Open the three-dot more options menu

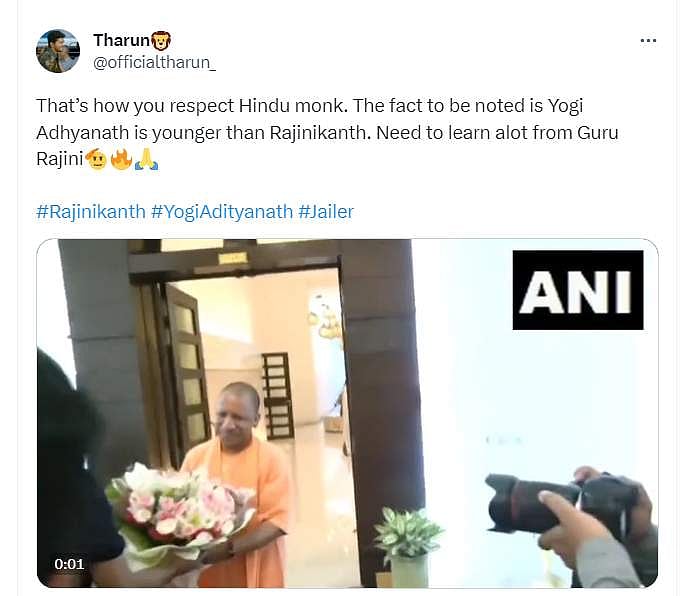tap(648, 41)
